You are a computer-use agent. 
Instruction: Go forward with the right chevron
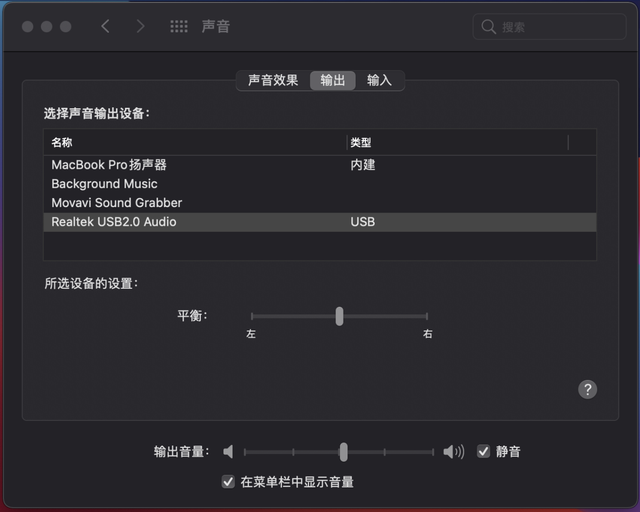pos(140,27)
